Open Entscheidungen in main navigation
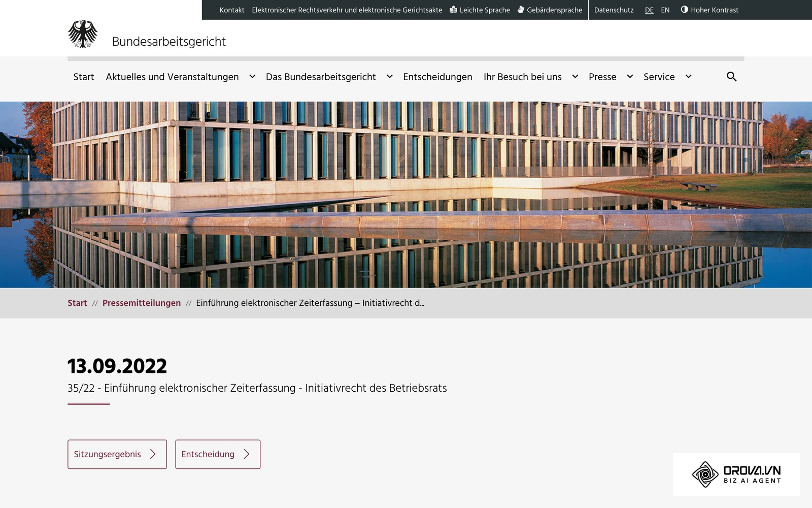 click(437, 77)
